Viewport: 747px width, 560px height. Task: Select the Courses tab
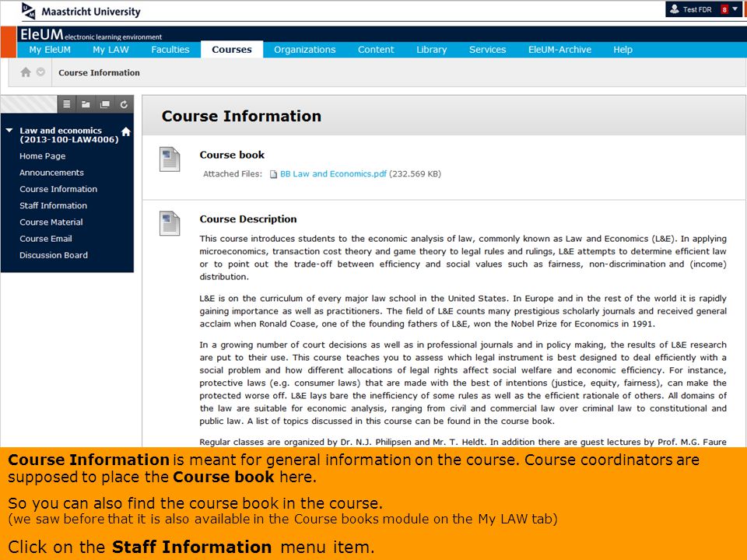[232, 50]
